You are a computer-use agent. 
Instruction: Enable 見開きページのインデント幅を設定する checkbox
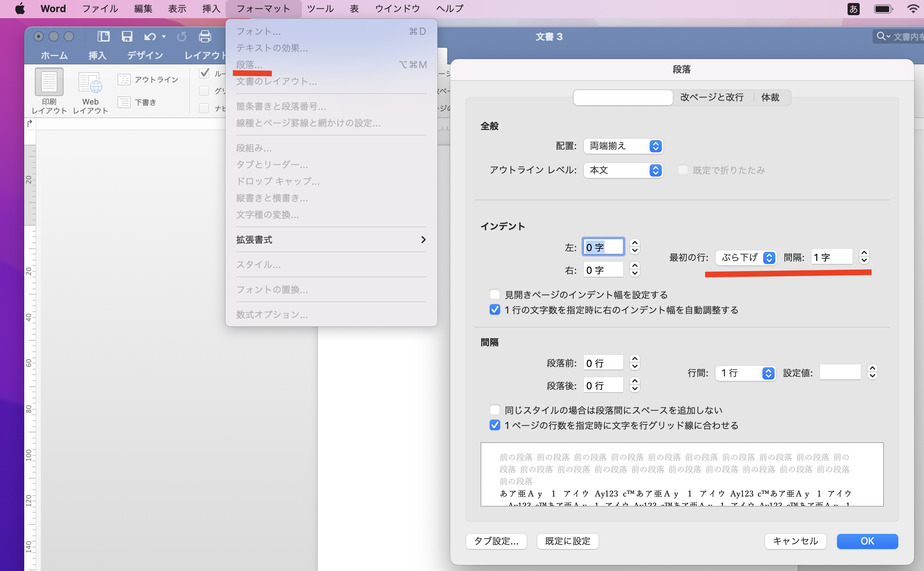click(495, 294)
